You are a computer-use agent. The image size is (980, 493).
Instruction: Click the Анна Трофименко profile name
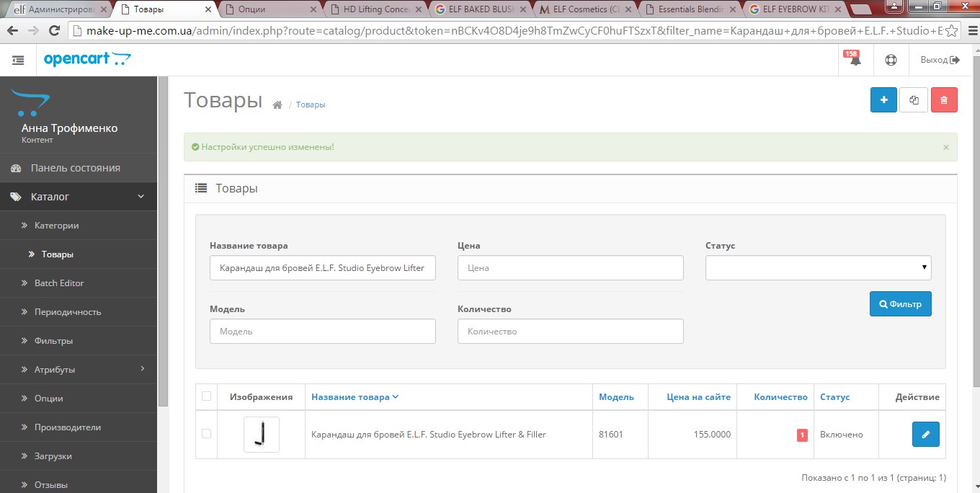click(69, 128)
